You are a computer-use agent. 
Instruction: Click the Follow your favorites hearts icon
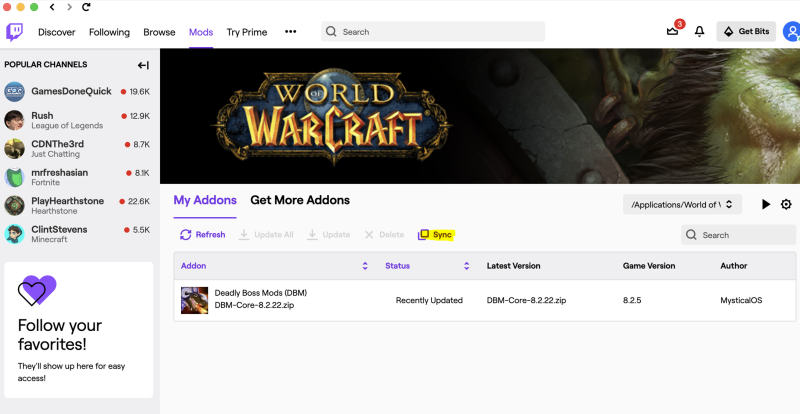pos(37,290)
